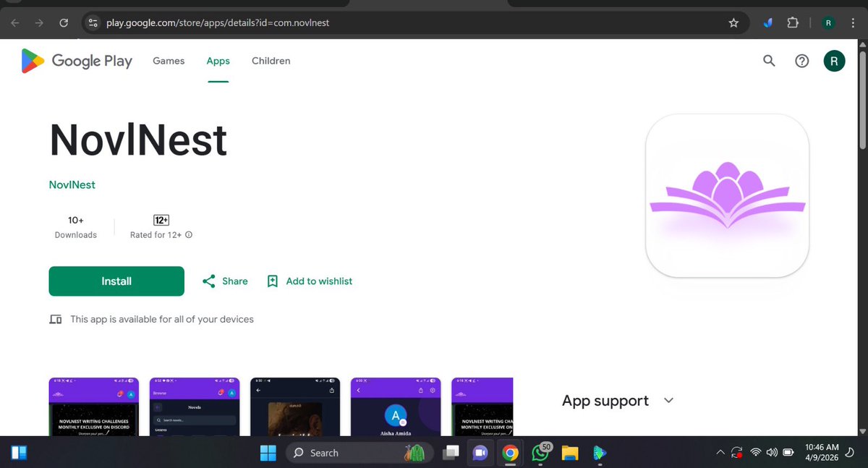Open the third dark novel screenshot
Viewport: 868px width, 468px height.
tap(294, 407)
